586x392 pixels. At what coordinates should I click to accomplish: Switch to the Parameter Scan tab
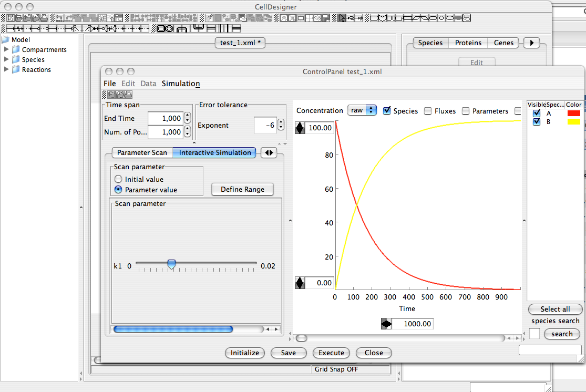(x=142, y=153)
